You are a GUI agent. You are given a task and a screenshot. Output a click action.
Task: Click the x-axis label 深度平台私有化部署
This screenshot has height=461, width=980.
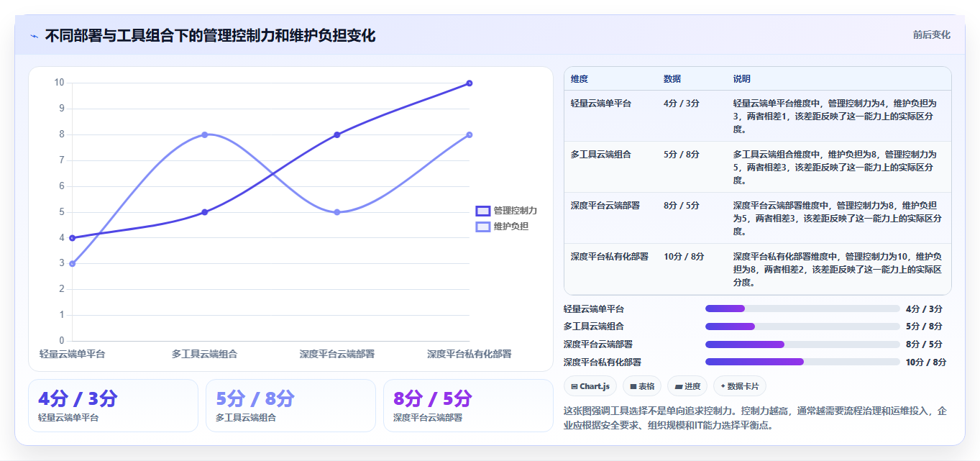(470, 354)
